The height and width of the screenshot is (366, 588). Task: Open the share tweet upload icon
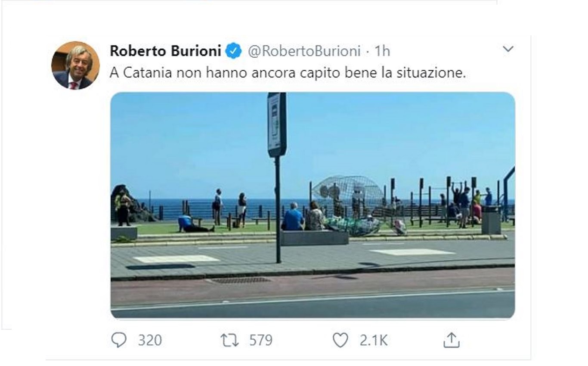click(x=451, y=341)
